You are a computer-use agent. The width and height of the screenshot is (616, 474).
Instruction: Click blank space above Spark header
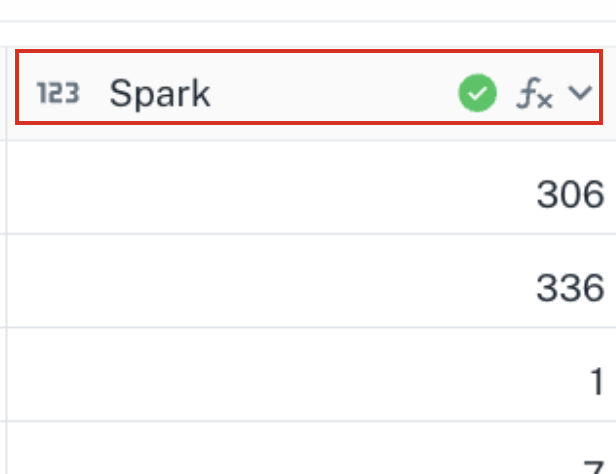(x=308, y=35)
